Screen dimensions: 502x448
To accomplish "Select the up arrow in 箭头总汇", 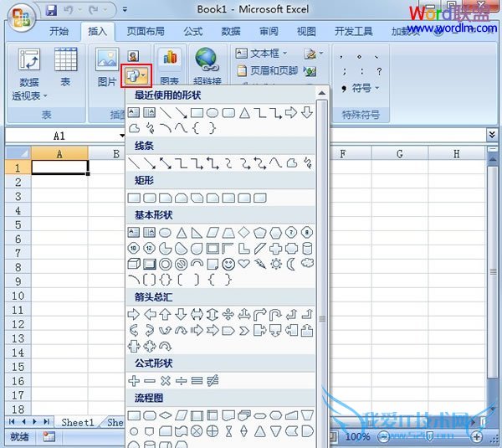I will coord(165,314).
